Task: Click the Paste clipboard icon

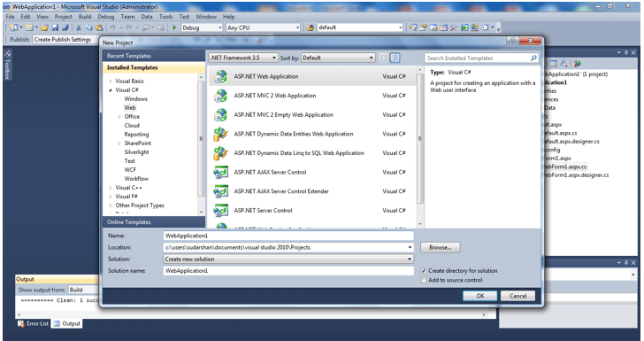Action: 99,27
